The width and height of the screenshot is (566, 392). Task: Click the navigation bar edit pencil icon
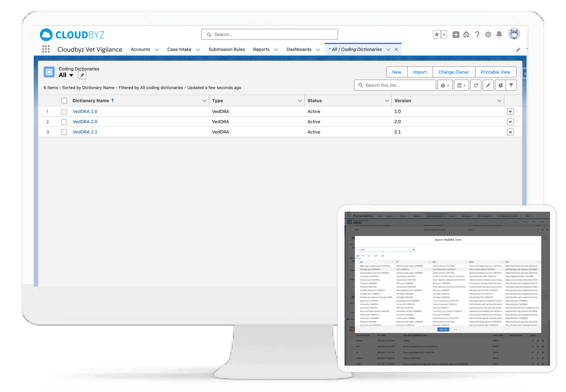518,50
